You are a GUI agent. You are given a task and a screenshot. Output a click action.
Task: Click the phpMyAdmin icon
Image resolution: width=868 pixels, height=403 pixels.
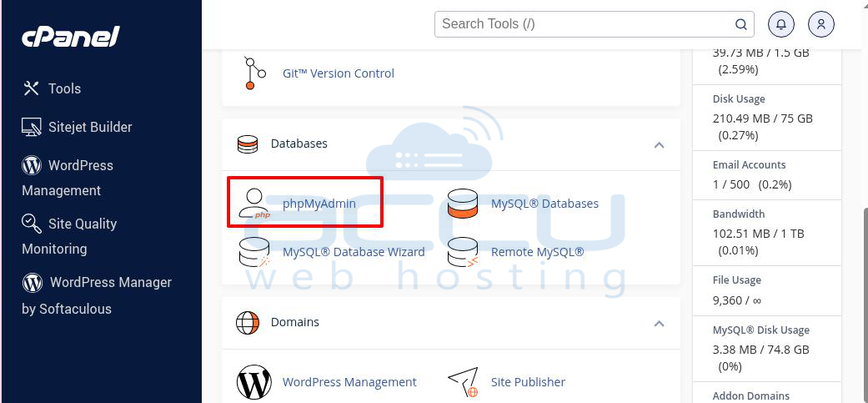(x=253, y=203)
